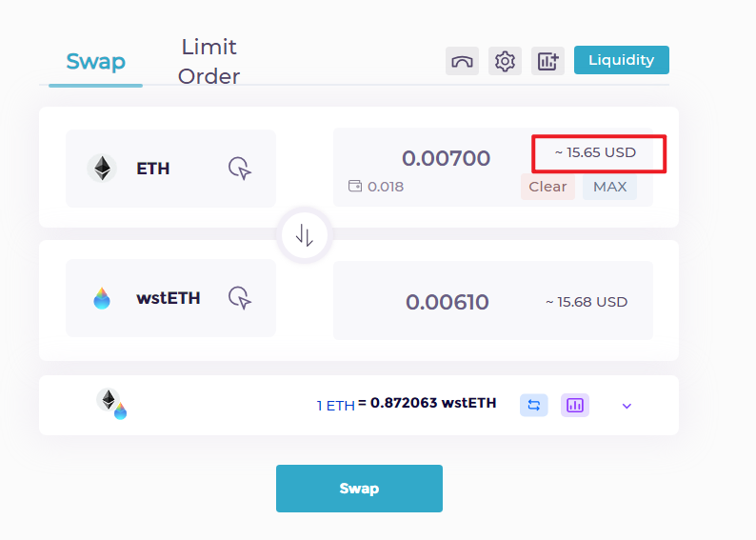The image size is (756, 540).
Task: Click the wstETH token select cursor icon
Action: click(240, 297)
